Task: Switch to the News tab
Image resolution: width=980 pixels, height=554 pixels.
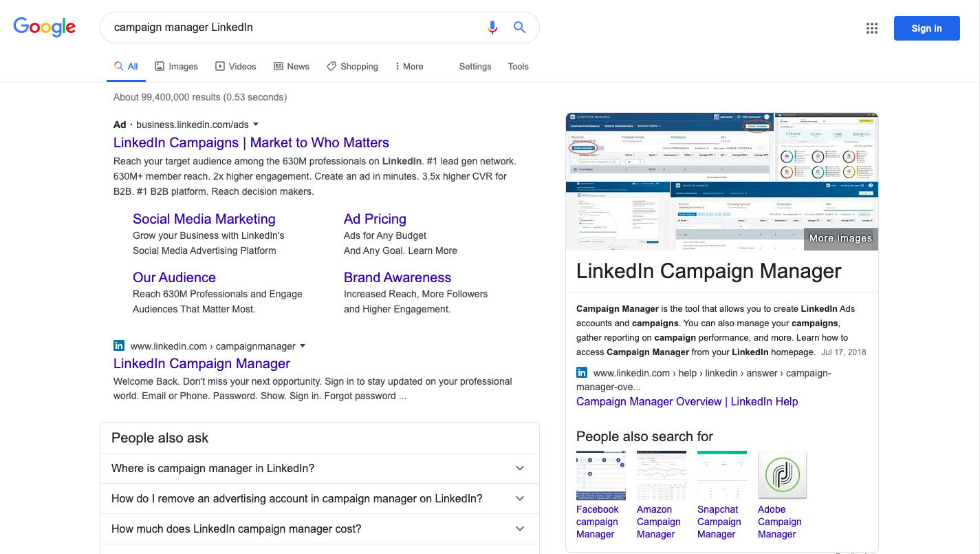Action: 292,67
